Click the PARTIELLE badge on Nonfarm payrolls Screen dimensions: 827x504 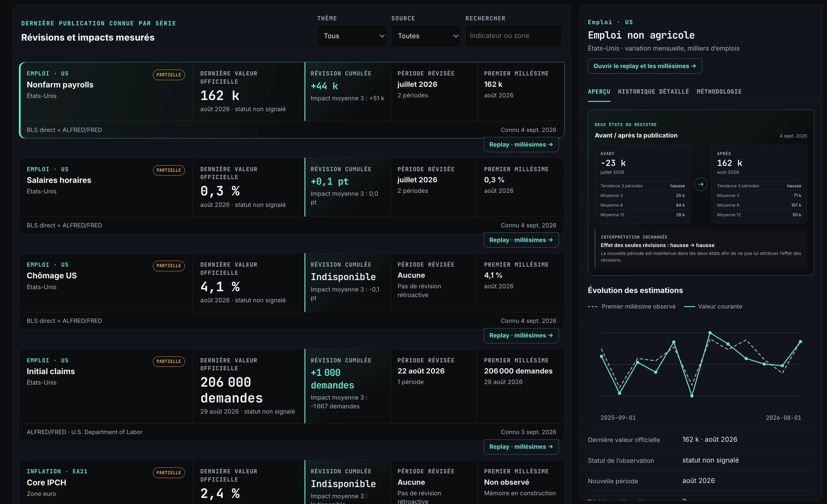pyautogui.click(x=169, y=75)
